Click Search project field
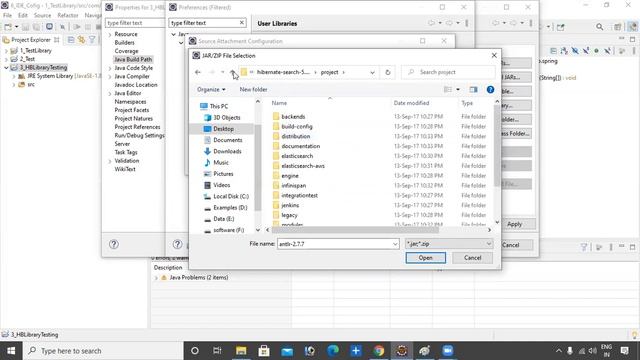The width and height of the screenshot is (640, 360). [x=448, y=72]
